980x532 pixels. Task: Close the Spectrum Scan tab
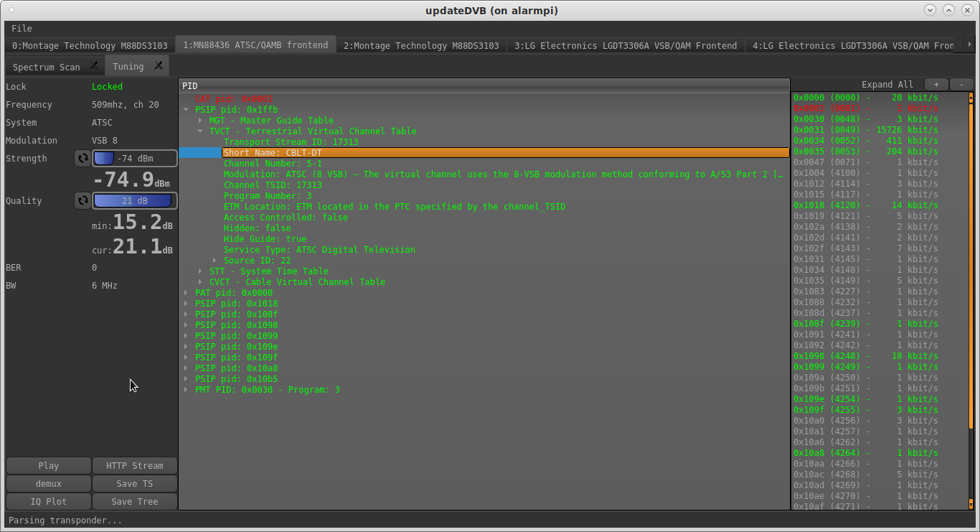(94, 66)
